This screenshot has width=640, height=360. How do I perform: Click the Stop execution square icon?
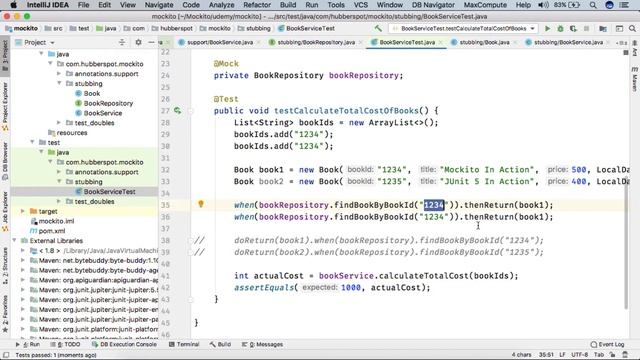[587, 29]
